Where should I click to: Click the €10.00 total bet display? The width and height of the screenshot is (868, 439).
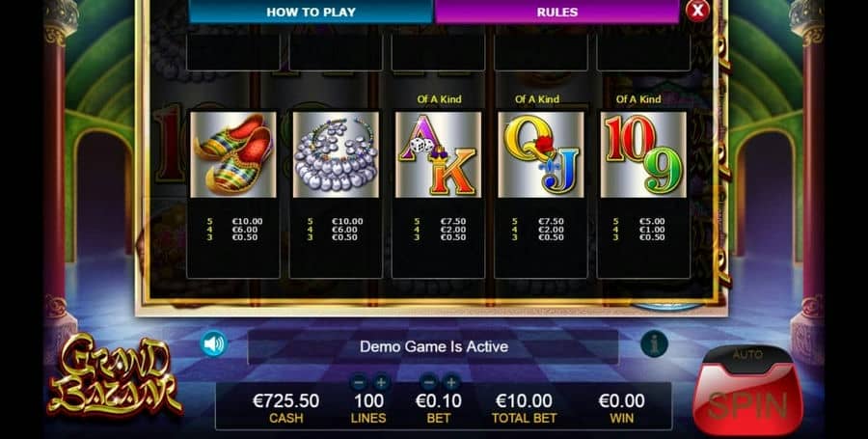524,407
